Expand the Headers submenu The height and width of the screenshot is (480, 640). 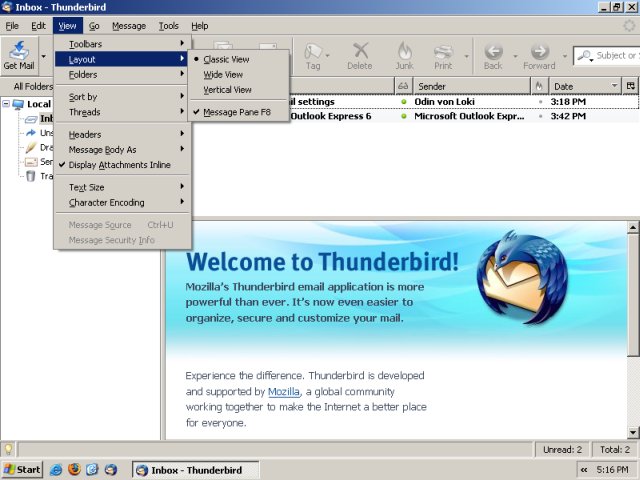(122, 134)
